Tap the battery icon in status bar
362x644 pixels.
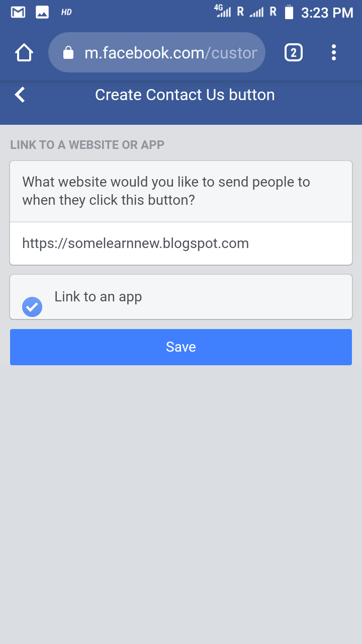289,12
